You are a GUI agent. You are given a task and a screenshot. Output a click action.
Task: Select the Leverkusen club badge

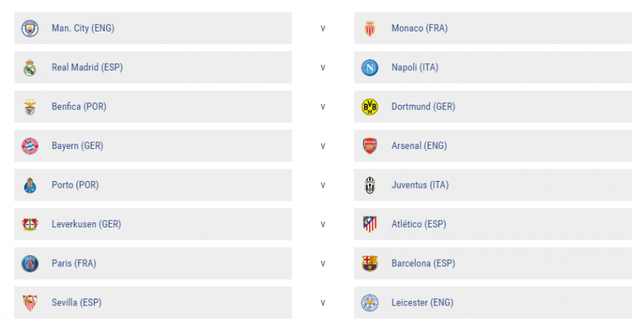(30, 224)
